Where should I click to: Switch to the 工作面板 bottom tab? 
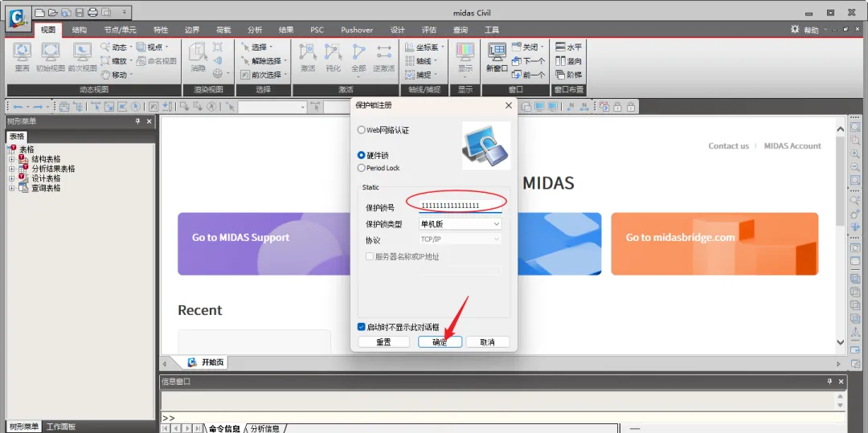pos(61,427)
